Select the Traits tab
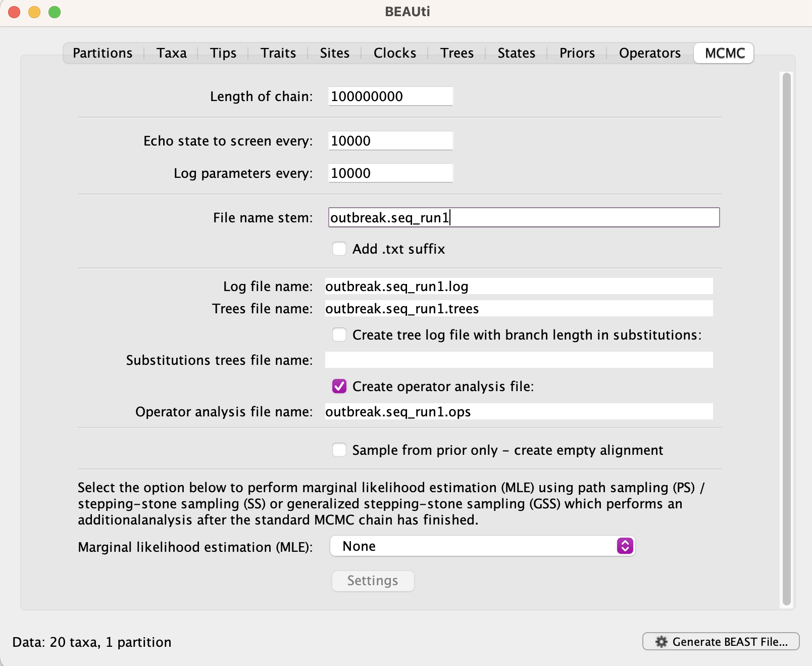This screenshot has height=666, width=812. [278, 53]
